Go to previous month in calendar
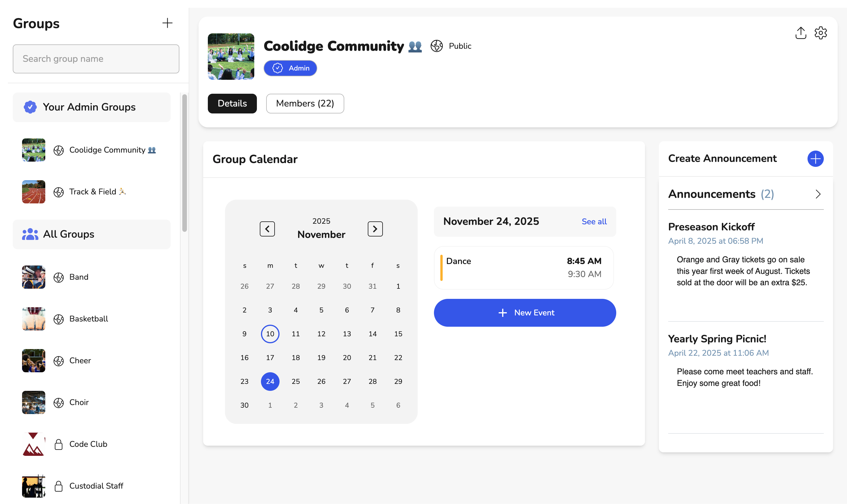 pos(267,229)
